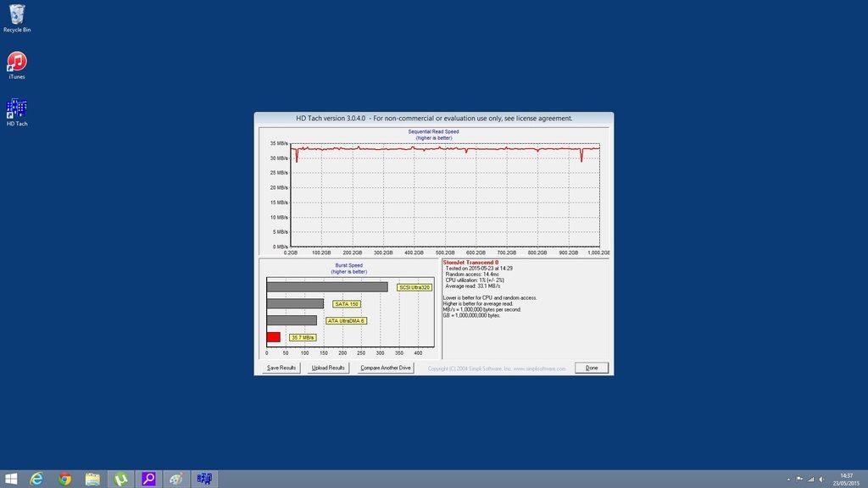The height and width of the screenshot is (488, 868).
Task: Open the purple magnifier app in taskbar
Action: pos(148,480)
